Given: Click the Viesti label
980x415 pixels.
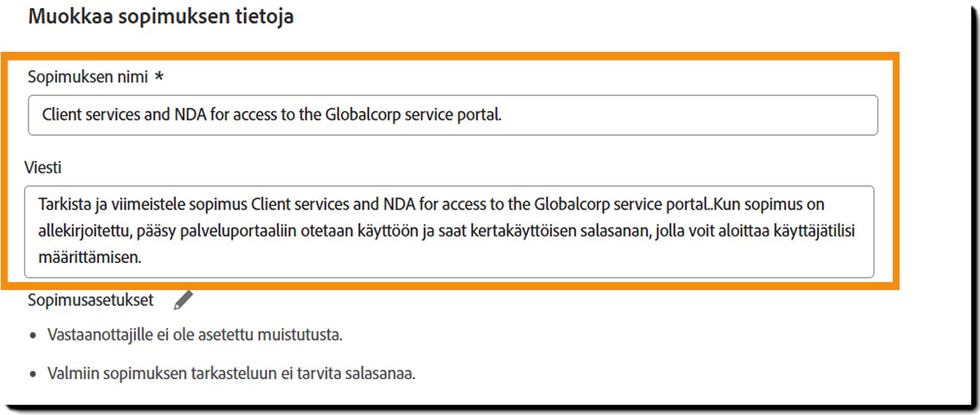Looking at the screenshot, I should tap(43, 167).
